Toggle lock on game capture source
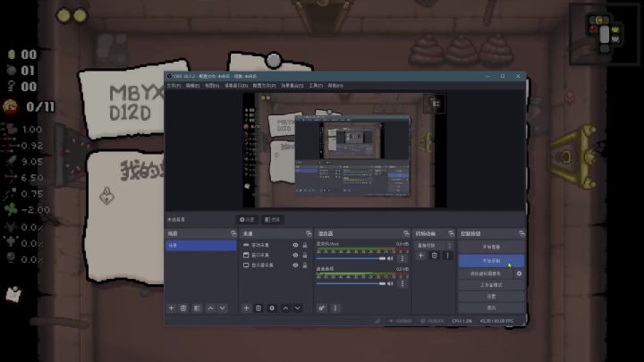This screenshot has width=644, height=362. pyautogui.click(x=305, y=245)
